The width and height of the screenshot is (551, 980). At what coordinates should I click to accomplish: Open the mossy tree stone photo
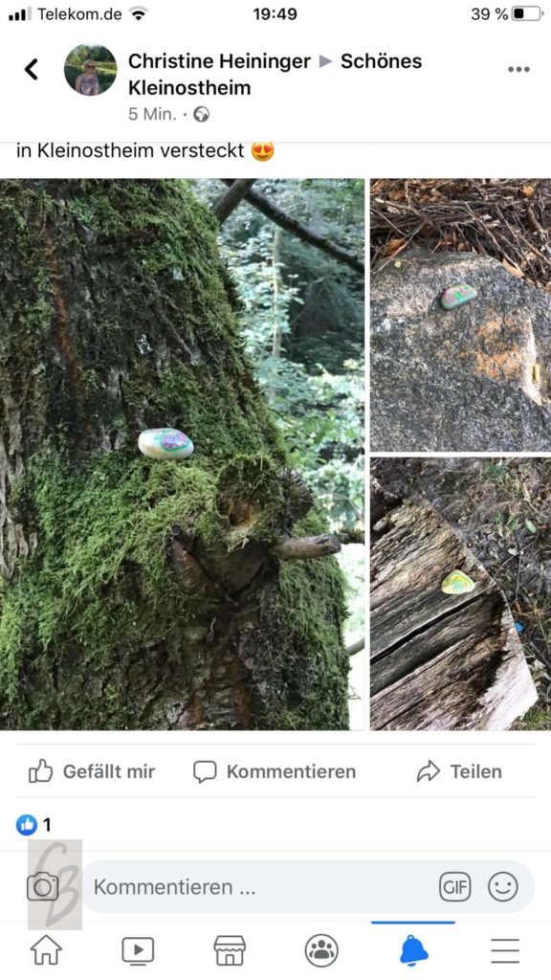pos(182,455)
